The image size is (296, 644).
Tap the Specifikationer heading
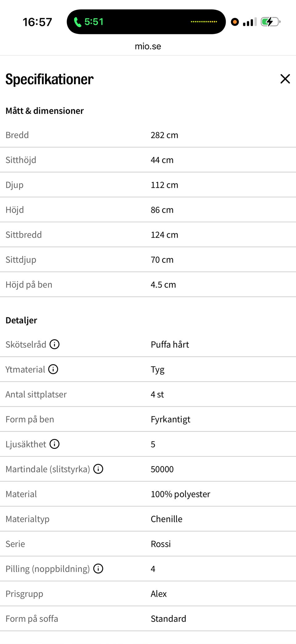tap(49, 79)
